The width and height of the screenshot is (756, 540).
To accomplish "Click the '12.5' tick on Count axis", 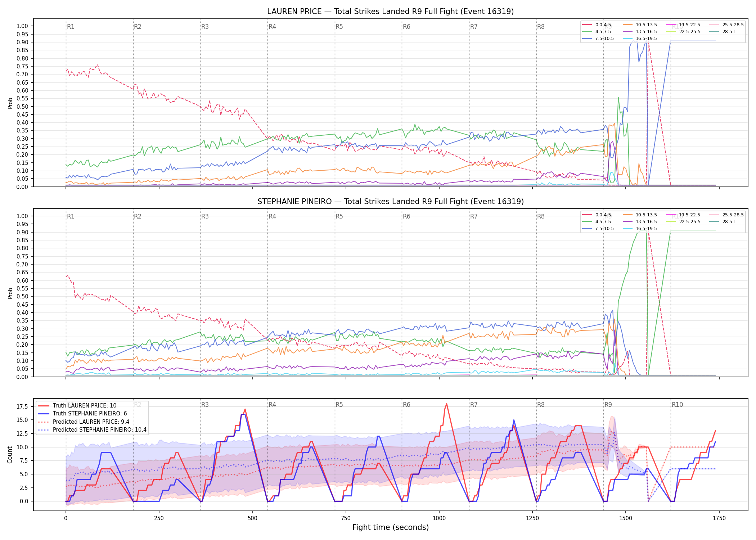I will (22, 434).
